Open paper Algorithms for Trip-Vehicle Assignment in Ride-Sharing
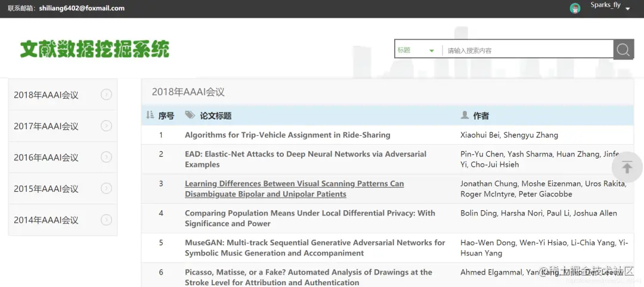The width and height of the screenshot is (644, 287). coord(287,135)
